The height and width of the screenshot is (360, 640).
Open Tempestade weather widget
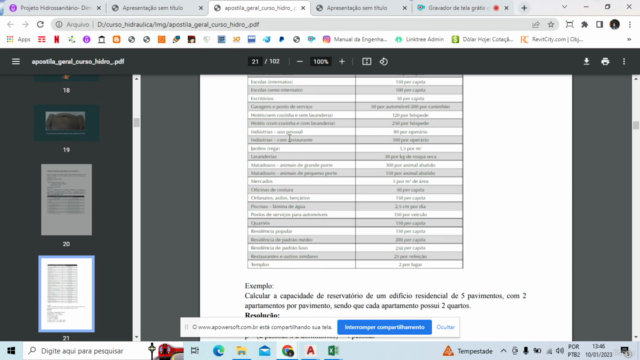pos(468,351)
